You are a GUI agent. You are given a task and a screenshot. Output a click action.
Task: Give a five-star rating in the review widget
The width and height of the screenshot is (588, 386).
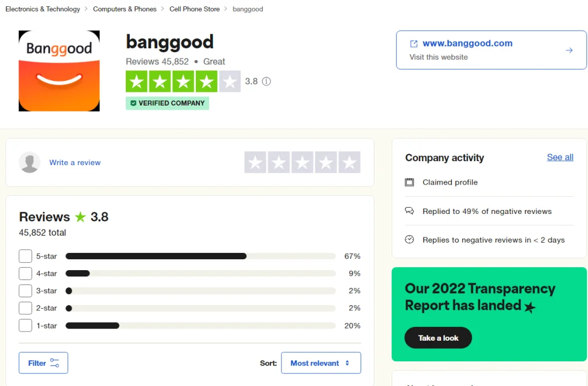tap(350, 162)
